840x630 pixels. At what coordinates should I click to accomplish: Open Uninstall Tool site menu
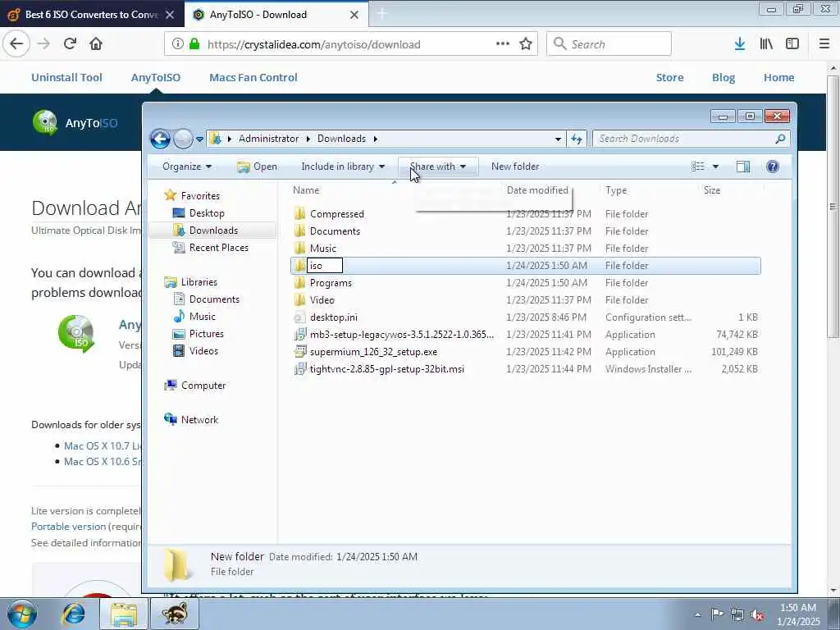(x=66, y=77)
